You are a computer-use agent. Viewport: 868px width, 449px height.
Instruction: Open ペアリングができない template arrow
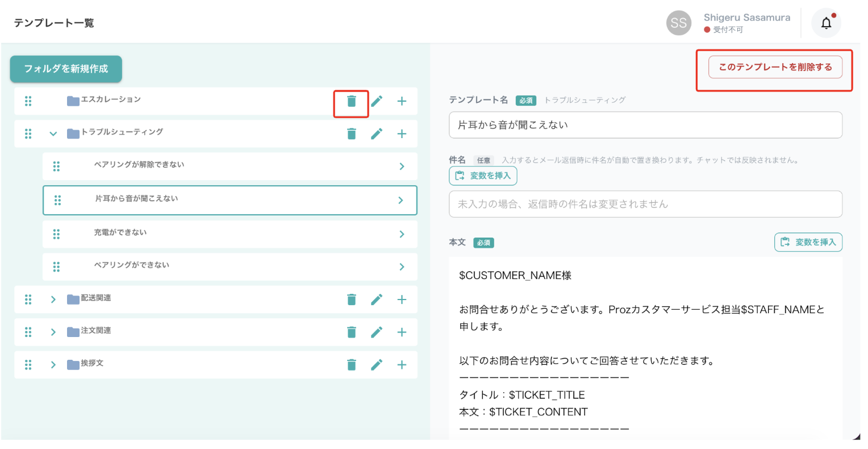point(402,267)
